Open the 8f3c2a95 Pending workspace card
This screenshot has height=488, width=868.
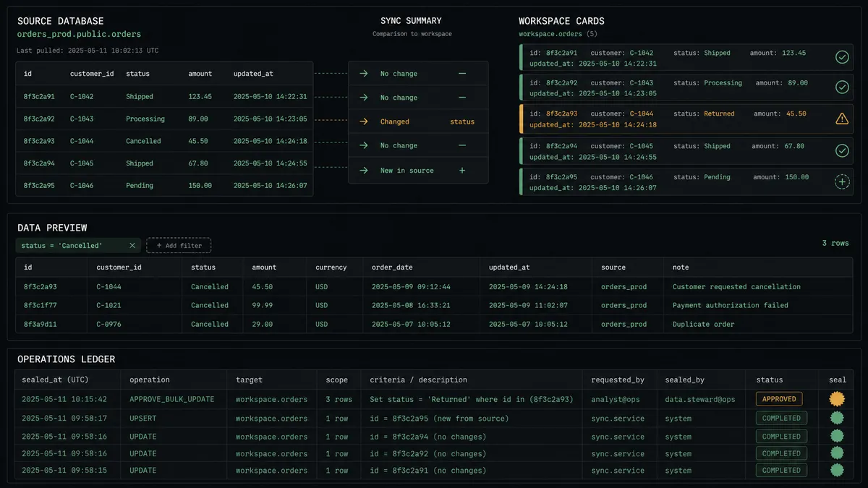[x=686, y=182]
